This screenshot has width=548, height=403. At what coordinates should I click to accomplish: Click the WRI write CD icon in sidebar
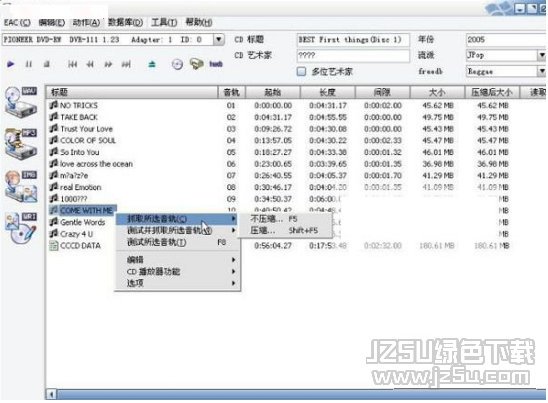click(21, 228)
